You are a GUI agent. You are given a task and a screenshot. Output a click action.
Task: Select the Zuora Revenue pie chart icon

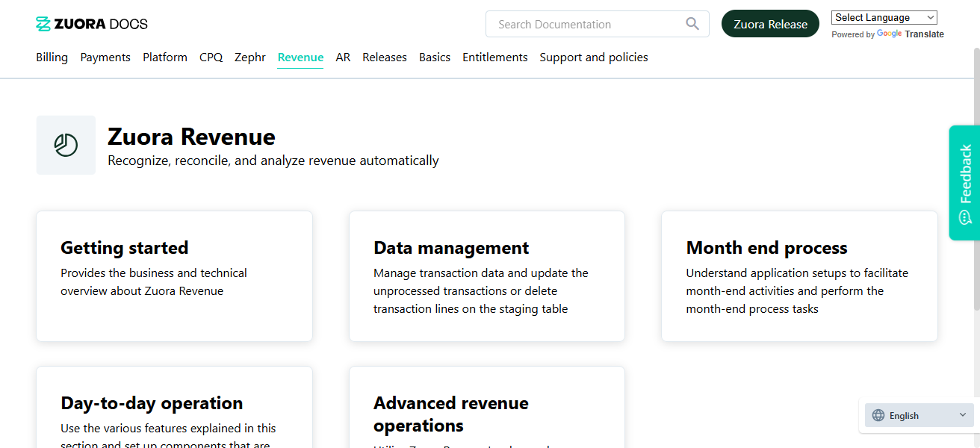click(66, 145)
